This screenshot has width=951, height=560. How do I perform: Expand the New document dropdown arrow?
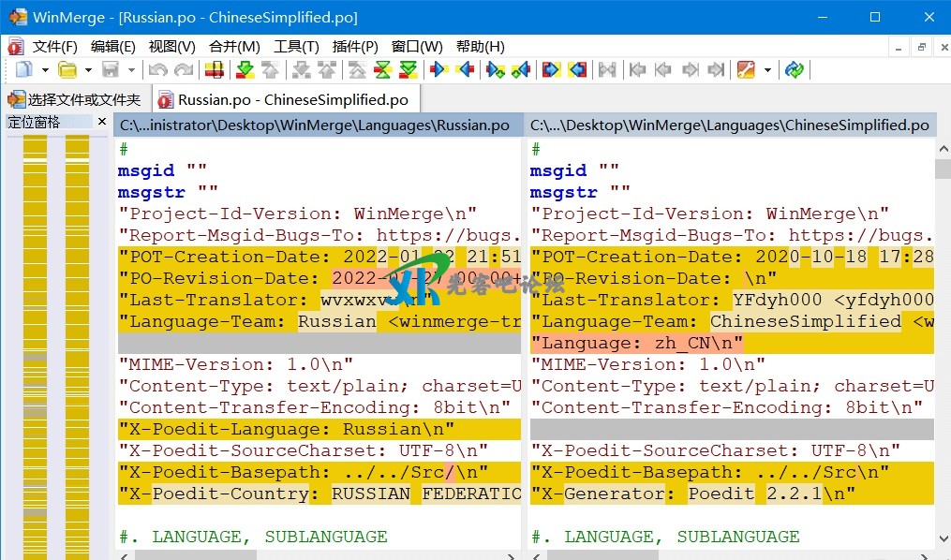(x=45, y=70)
